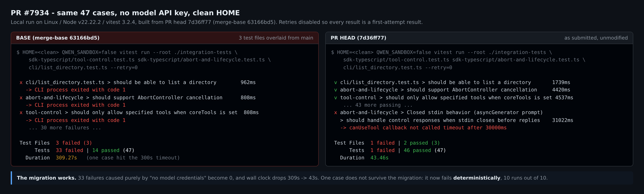644x194 pixels.
Task: Click the "... 43 more passing ..." line
Action: coord(378,105)
